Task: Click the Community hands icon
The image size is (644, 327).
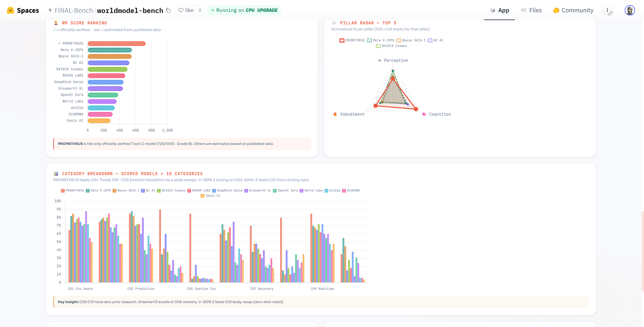Action: [556, 10]
